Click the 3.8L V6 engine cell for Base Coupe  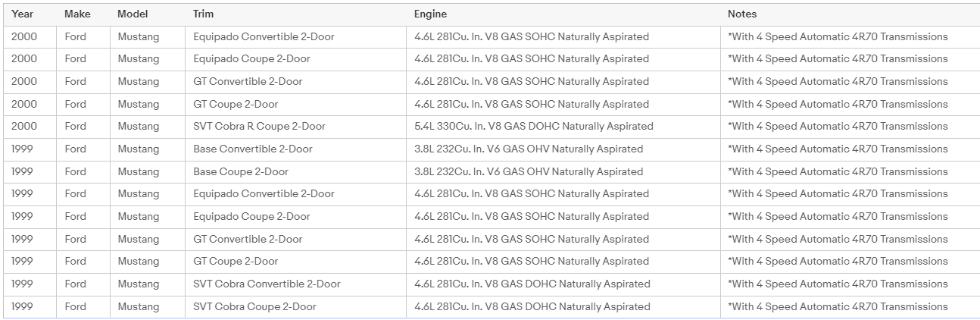[x=528, y=172]
